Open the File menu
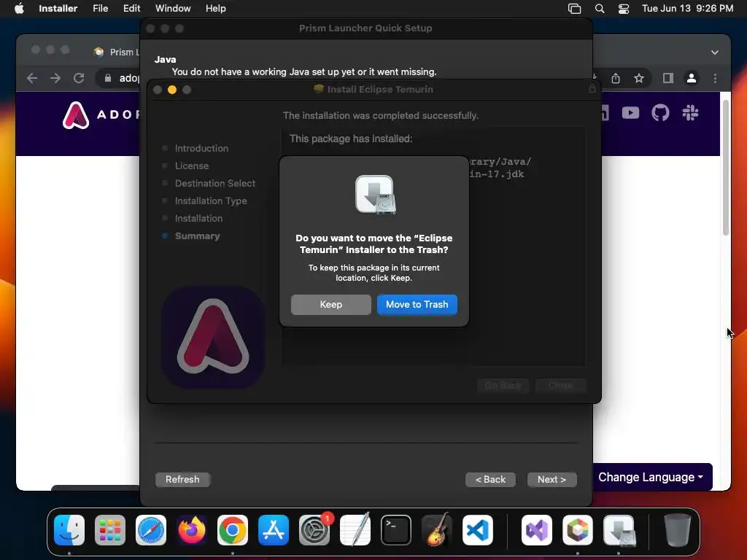Image resolution: width=747 pixels, height=560 pixels. point(100,8)
